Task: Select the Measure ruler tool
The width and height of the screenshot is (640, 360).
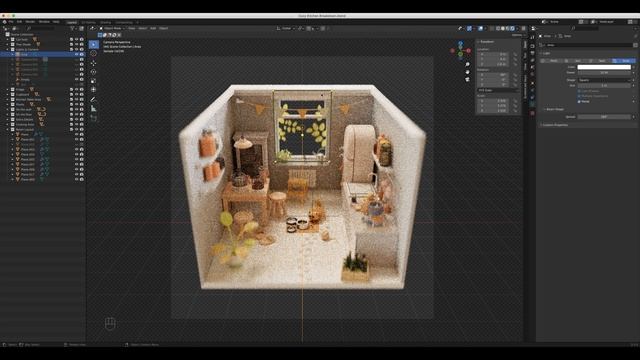Action: [93, 109]
